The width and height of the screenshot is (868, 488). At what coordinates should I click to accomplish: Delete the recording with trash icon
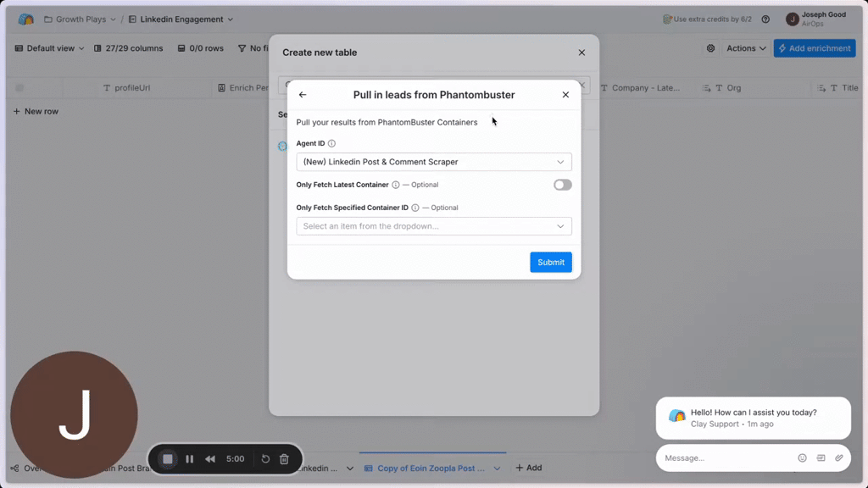pyautogui.click(x=284, y=458)
